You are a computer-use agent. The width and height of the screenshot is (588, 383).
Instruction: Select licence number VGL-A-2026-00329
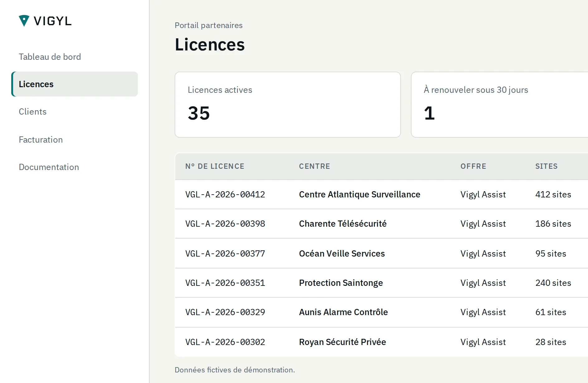click(225, 312)
